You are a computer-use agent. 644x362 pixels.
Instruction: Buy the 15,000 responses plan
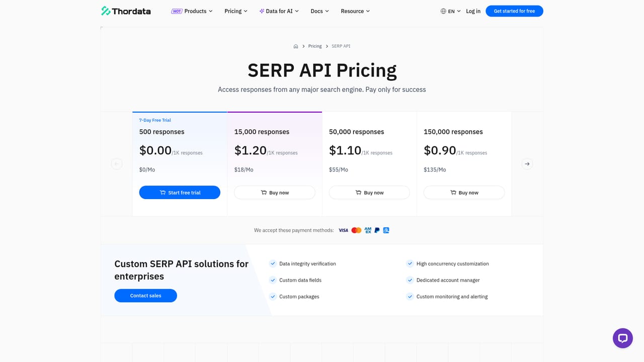tap(275, 193)
